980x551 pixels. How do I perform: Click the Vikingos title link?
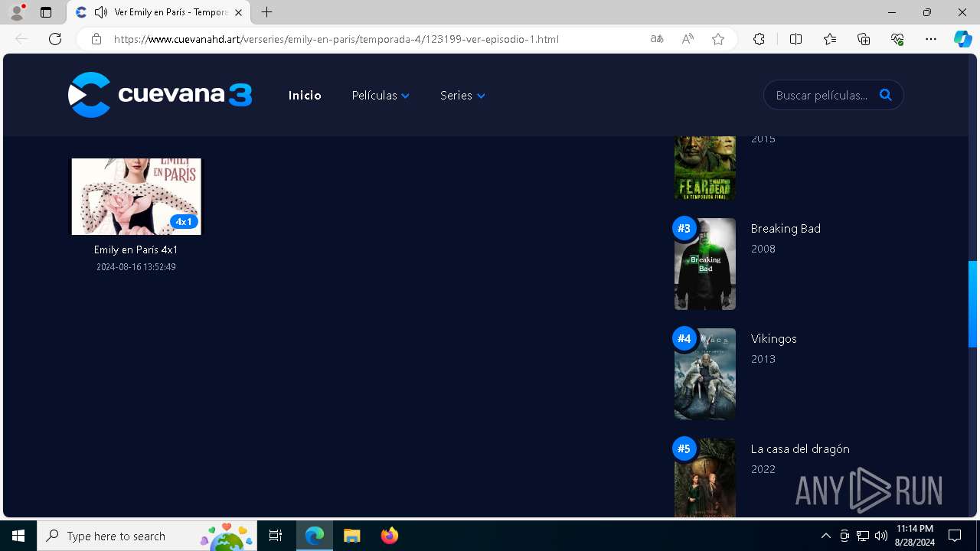[x=773, y=339]
